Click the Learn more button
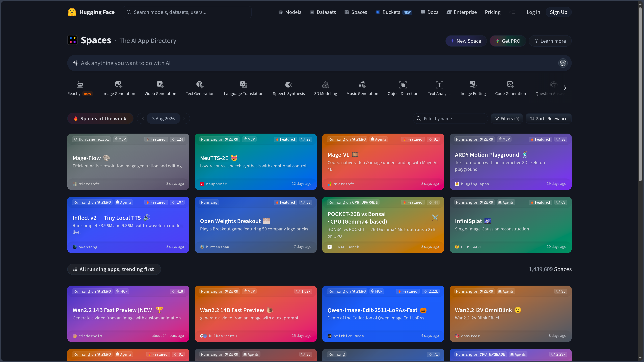This screenshot has width=644, height=362. coord(550,41)
